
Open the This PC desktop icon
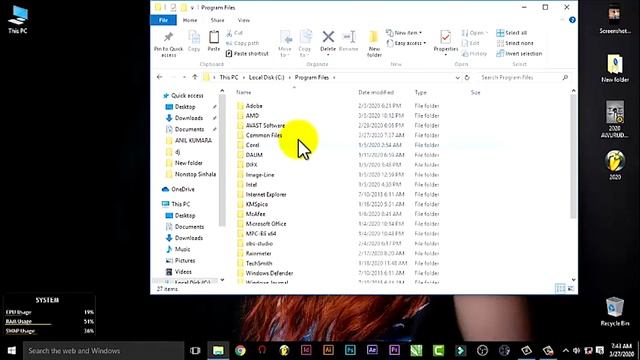coord(18,19)
